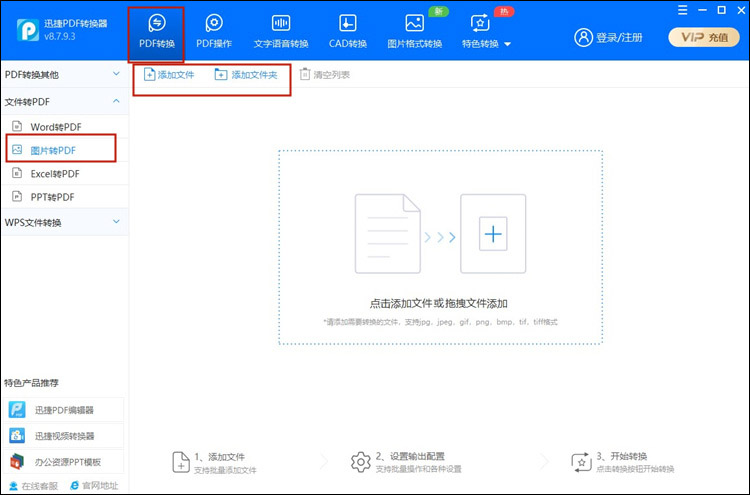Click 添加文件夹 button
This screenshot has width=750, height=495.
(246, 75)
